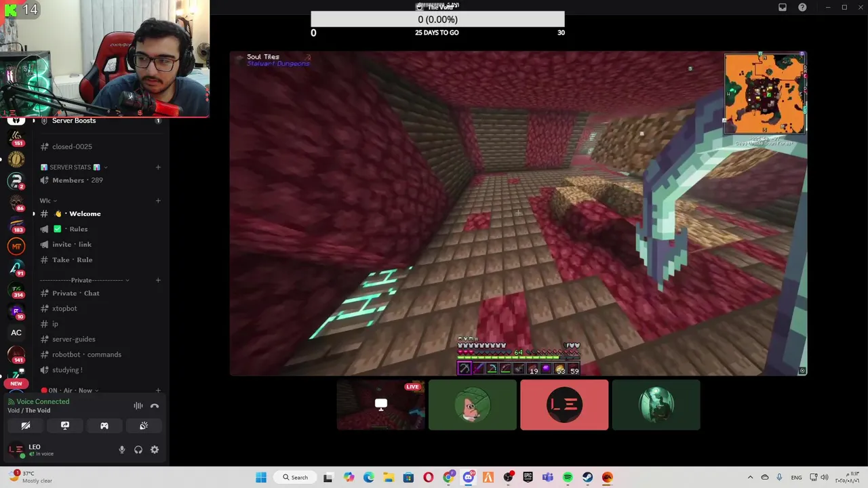Select the LIVE stream thumbnail tile
The image size is (868, 488).
(x=381, y=405)
